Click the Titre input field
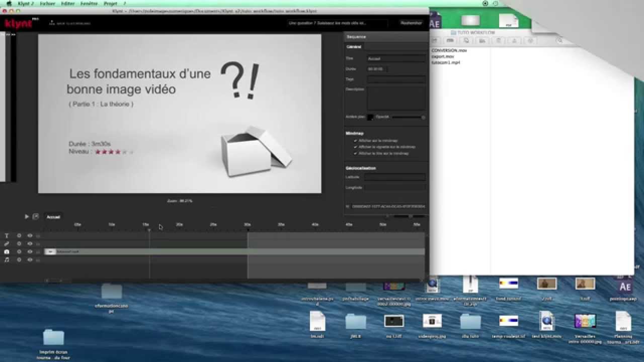This screenshot has width=644, height=362. click(x=396, y=58)
